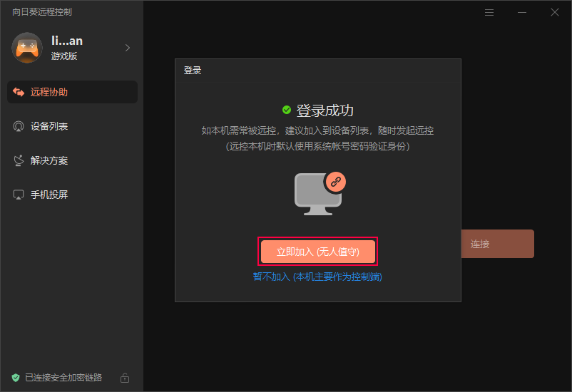Screen dimensions: 572x392
Task: Click the green shield security icon
Action: pos(15,378)
